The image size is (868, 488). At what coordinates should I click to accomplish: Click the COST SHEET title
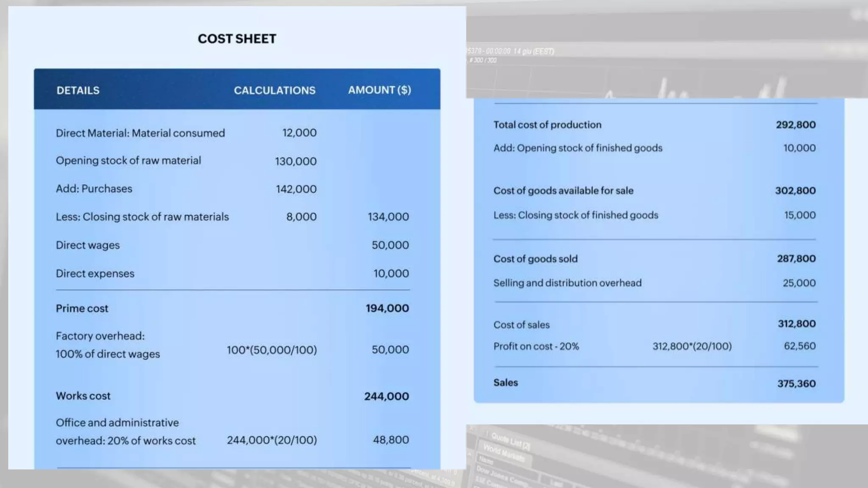pyautogui.click(x=237, y=39)
